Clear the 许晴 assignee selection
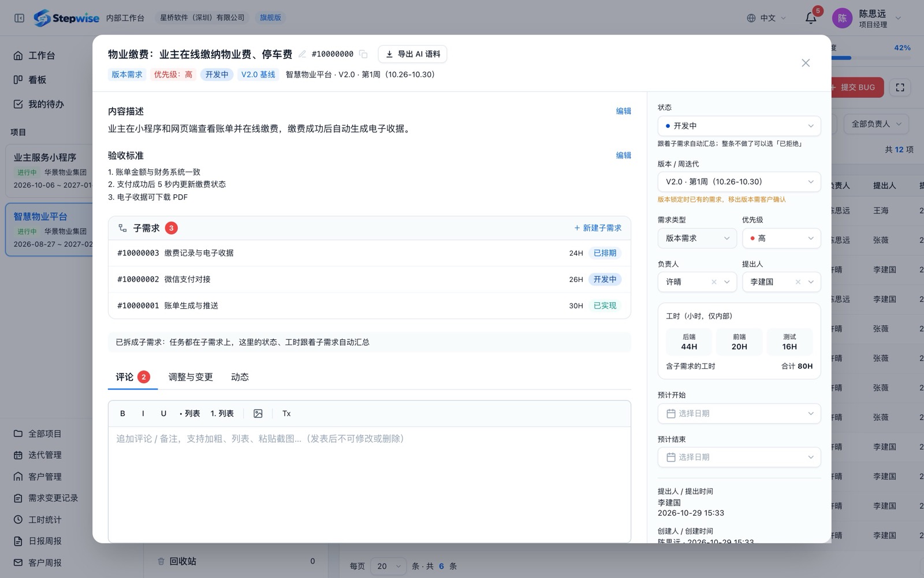Image resolution: width=924 pixels, height=578 pixels. point(714,282)
